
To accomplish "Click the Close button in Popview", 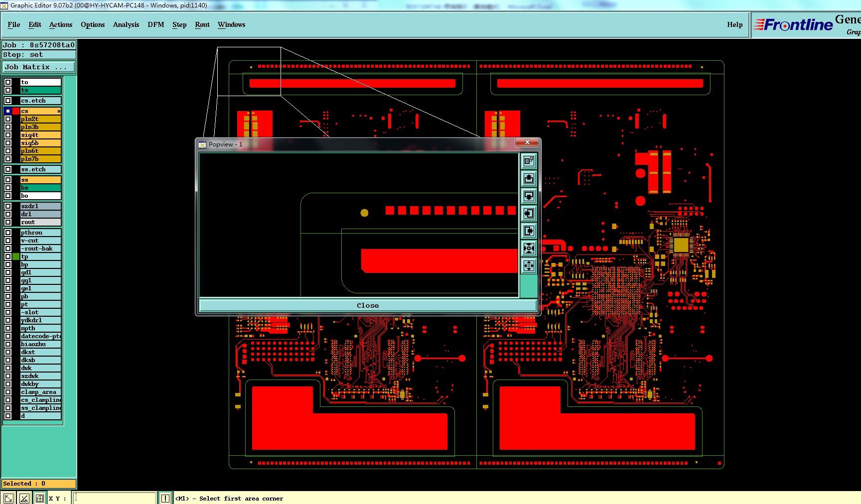I will [368, 305].
